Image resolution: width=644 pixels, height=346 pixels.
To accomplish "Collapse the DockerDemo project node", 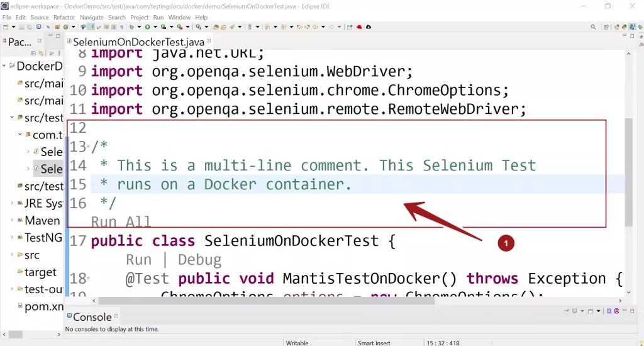I will click(4, 66).
